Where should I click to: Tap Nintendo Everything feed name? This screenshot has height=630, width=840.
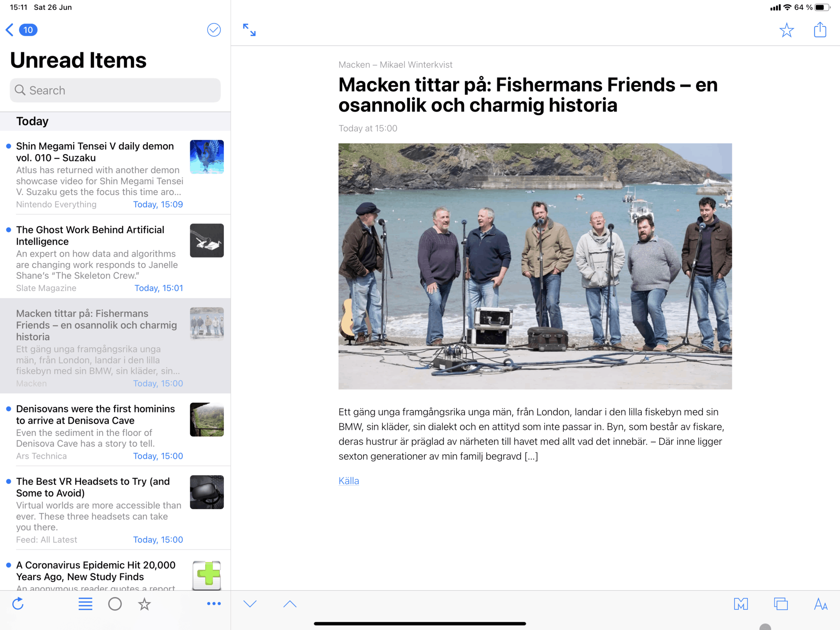point(56,204)
